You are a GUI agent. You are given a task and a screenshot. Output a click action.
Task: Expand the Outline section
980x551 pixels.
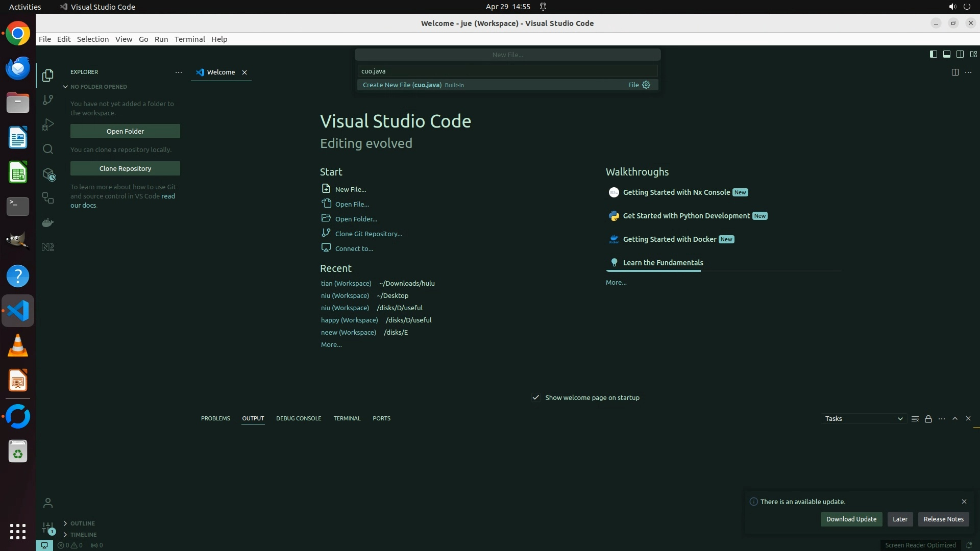tap(82, 523)
